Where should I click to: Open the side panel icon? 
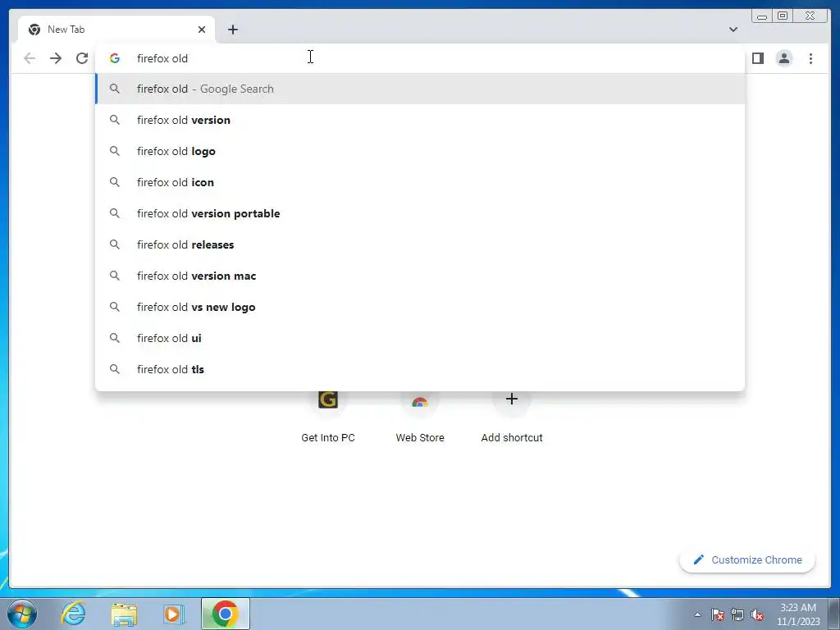757,58
